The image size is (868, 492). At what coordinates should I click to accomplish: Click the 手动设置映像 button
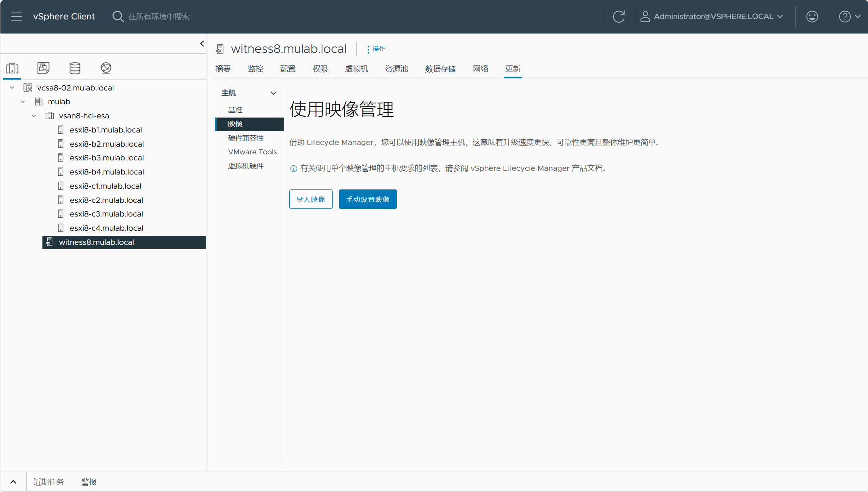coord(368,199)
